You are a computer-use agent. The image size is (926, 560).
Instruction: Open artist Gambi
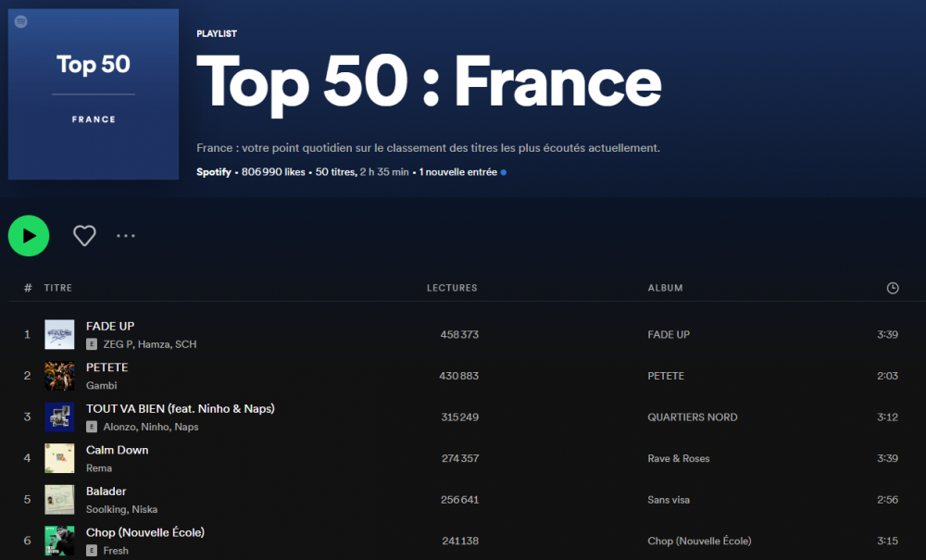[x=102, y=385]
